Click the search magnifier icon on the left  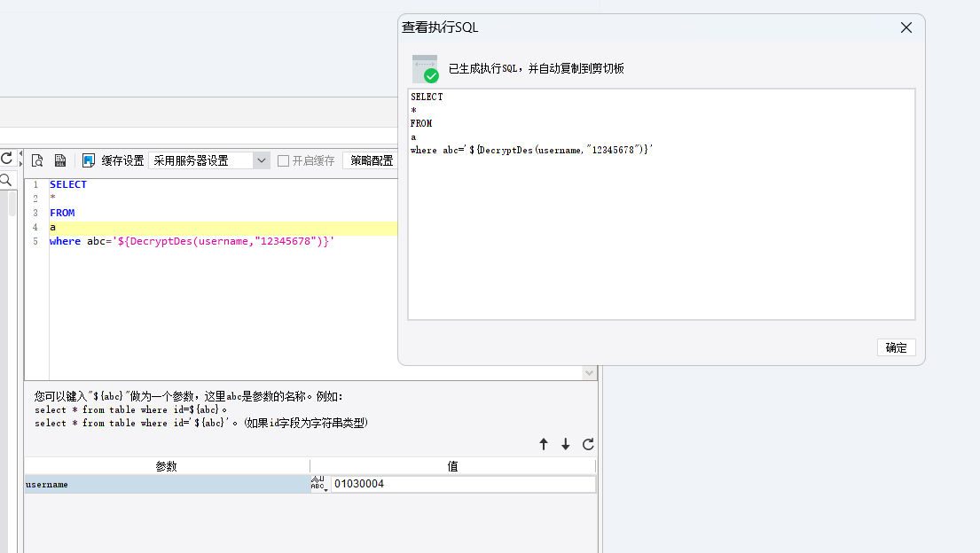(x=5, y=181)
